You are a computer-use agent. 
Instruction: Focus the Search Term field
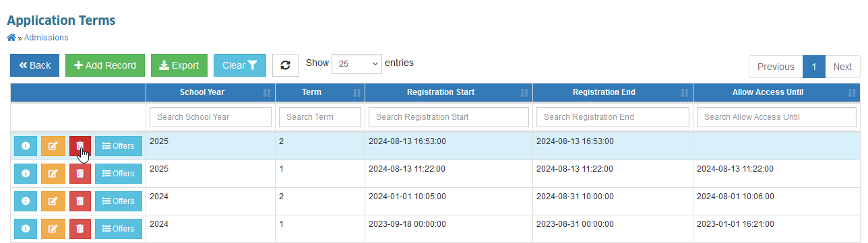[x=320, y=117]
